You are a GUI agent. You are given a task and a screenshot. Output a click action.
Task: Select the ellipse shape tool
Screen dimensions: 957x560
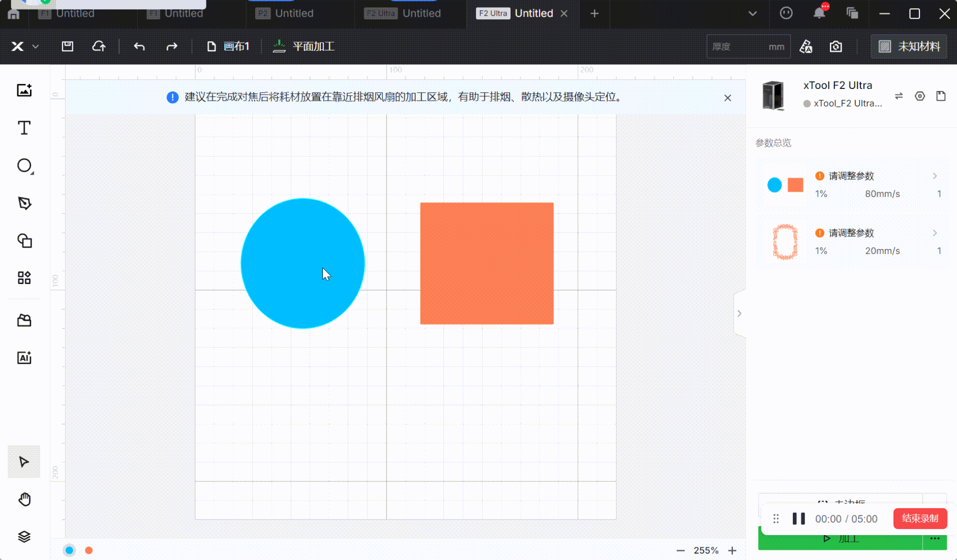pos(24,166)
